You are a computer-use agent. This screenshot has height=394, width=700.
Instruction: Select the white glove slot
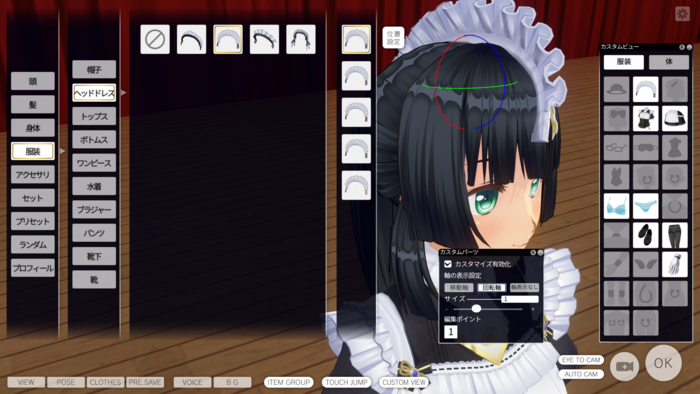[x=675, y=264]
